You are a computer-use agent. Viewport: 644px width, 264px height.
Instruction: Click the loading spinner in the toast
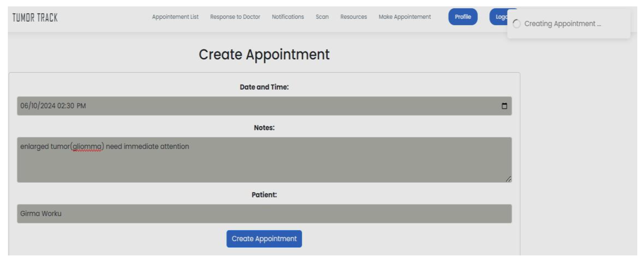coord(516,24)
